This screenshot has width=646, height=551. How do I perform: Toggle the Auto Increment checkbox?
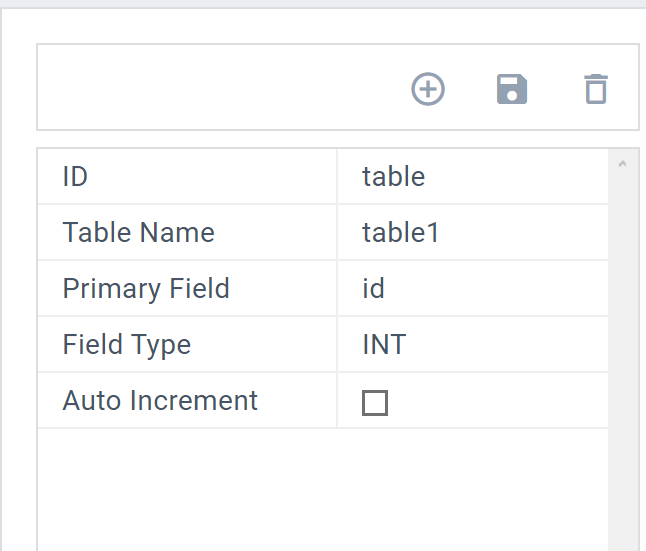[375, 403]
